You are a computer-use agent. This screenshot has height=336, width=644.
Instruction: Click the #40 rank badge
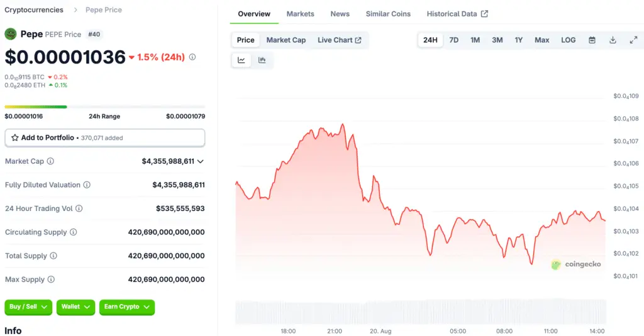(94, 35)
